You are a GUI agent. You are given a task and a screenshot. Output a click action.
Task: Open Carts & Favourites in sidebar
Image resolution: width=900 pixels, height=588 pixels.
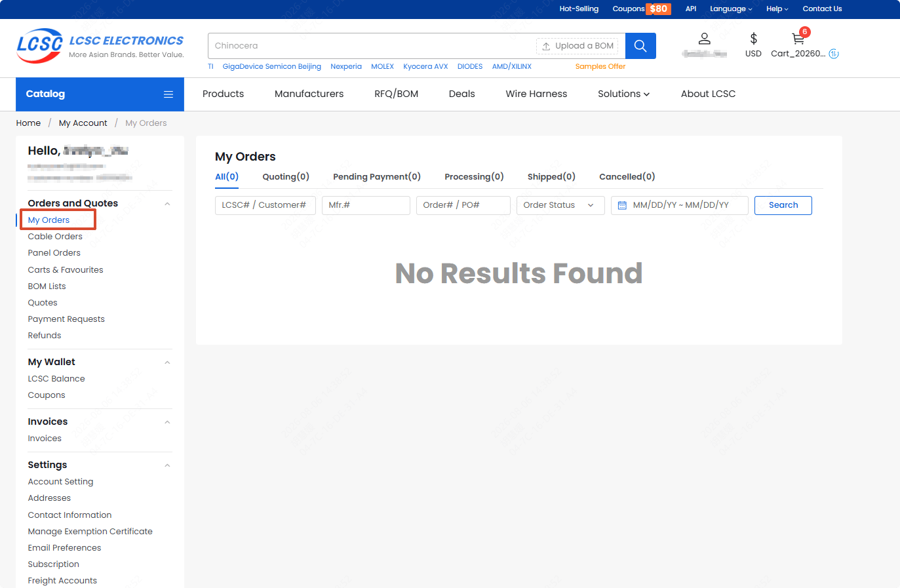[x=65, y=270]
